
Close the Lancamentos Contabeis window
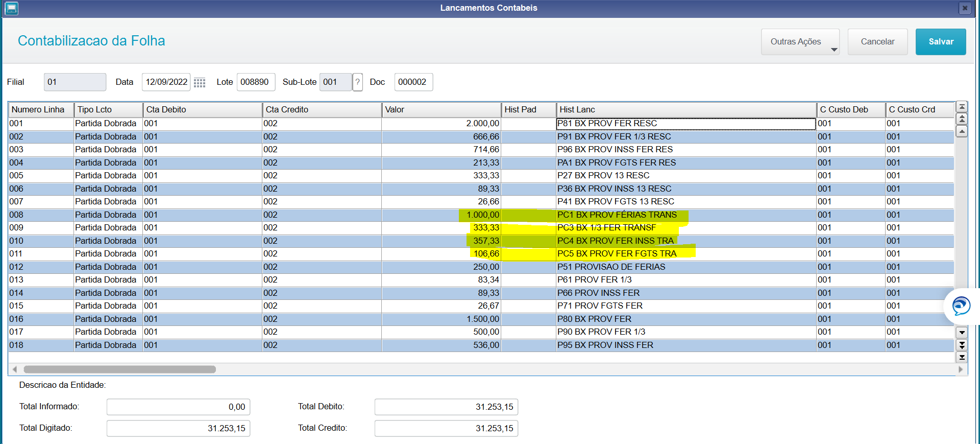pos(965,8)
